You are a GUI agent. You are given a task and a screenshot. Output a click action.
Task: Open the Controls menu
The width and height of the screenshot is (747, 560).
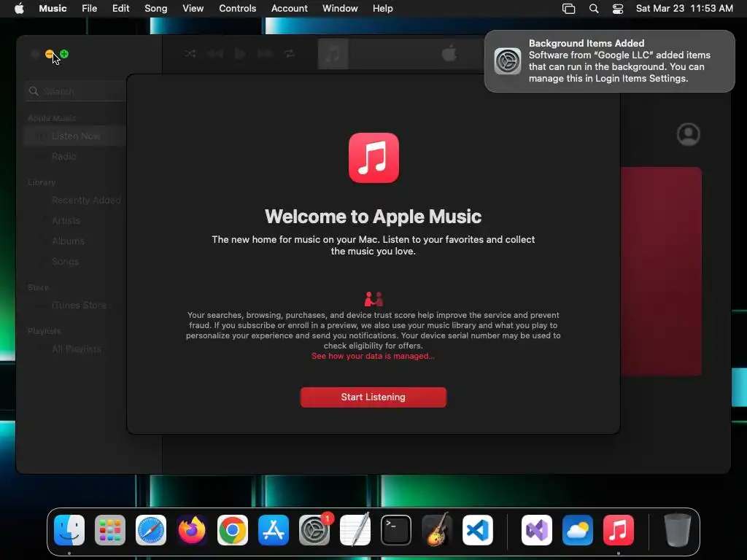pyautogui.click(x=237, y=9)
